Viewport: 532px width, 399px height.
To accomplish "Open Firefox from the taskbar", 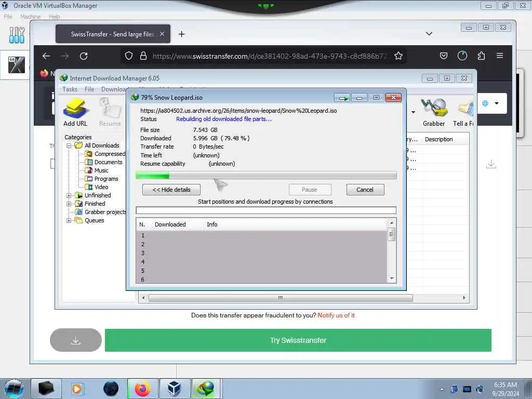I will tap(143, 389).
